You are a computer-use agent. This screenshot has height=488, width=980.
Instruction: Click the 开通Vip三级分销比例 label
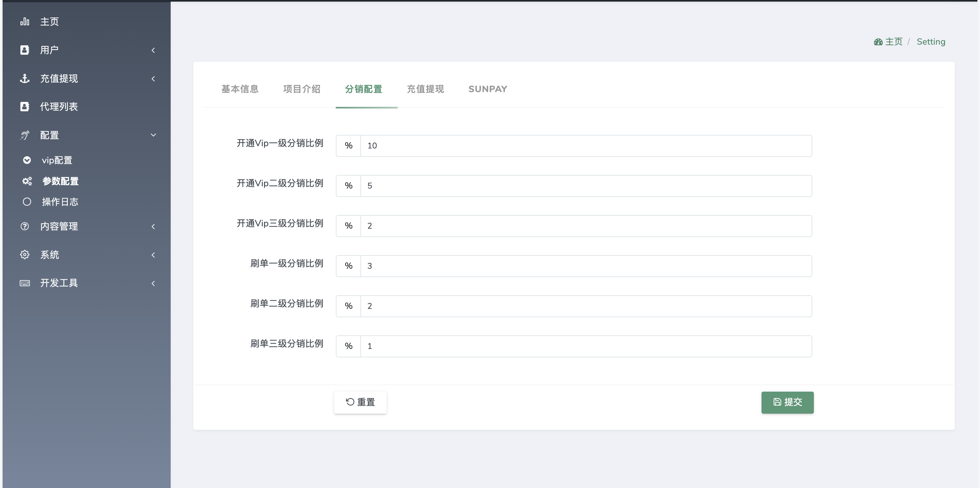[280, 223]
